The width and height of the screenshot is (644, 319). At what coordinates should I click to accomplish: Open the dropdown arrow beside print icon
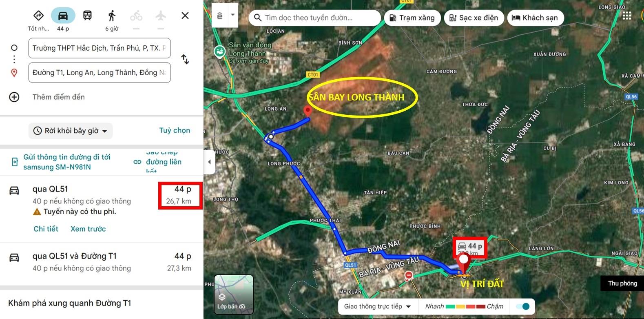(233, 16)
